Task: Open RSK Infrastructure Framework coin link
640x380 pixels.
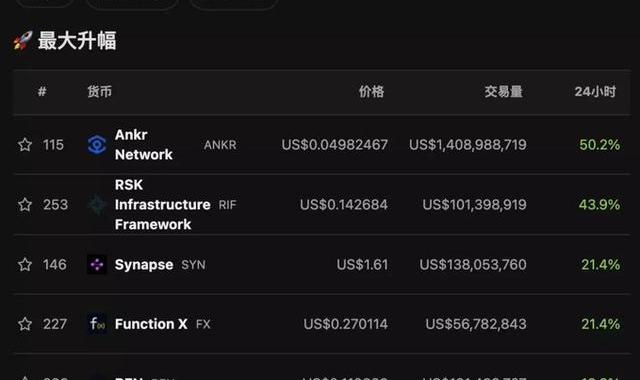Action: pos(162,204)
